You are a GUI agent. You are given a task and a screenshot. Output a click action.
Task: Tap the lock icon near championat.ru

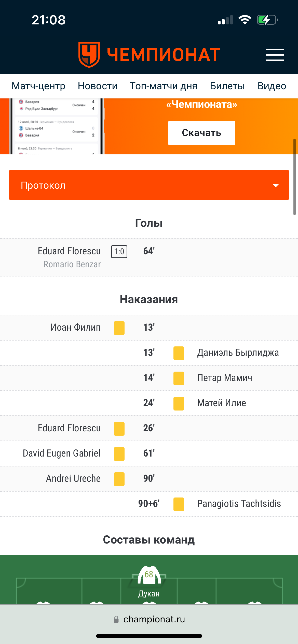116,619
